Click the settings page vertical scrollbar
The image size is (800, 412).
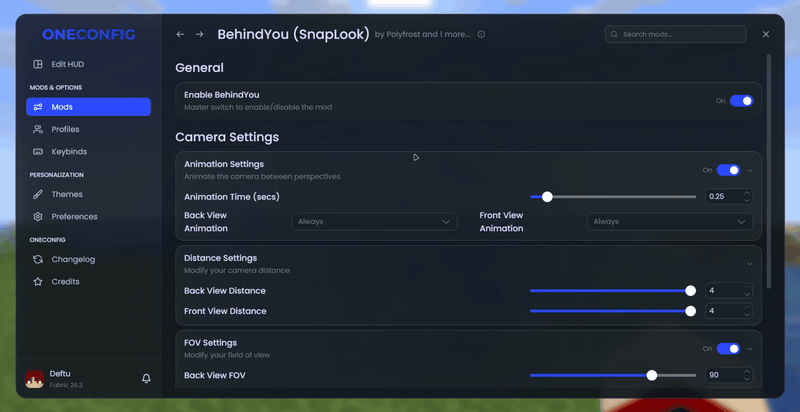[x=769, y=171]
